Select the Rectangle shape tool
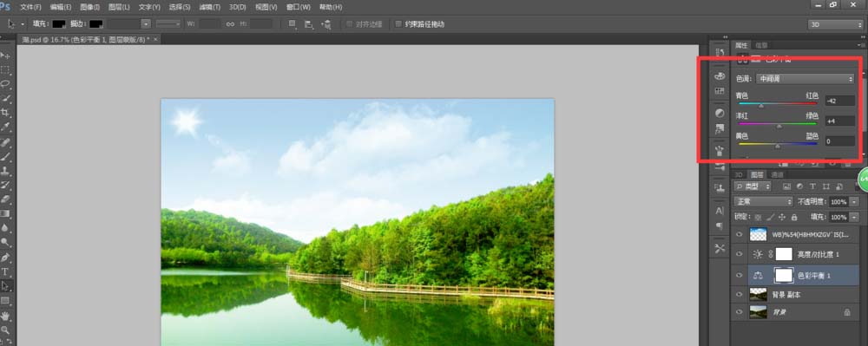 pos(5,301)
